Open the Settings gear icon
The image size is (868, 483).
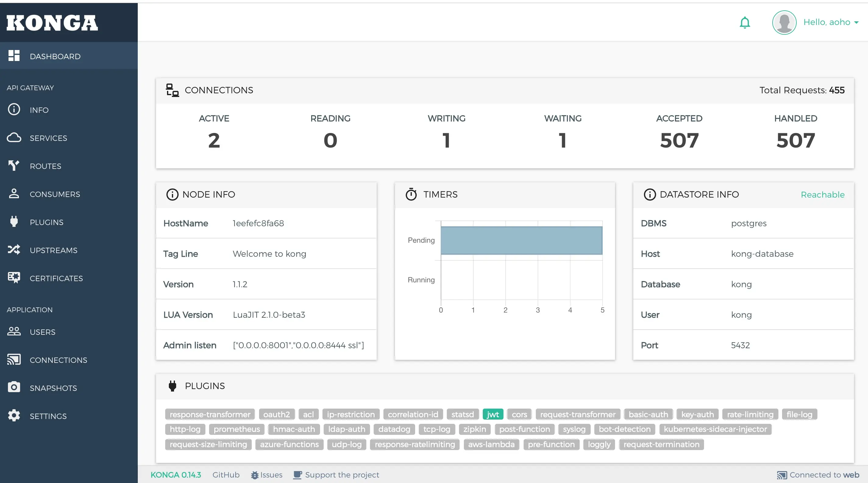click(14, 415)
